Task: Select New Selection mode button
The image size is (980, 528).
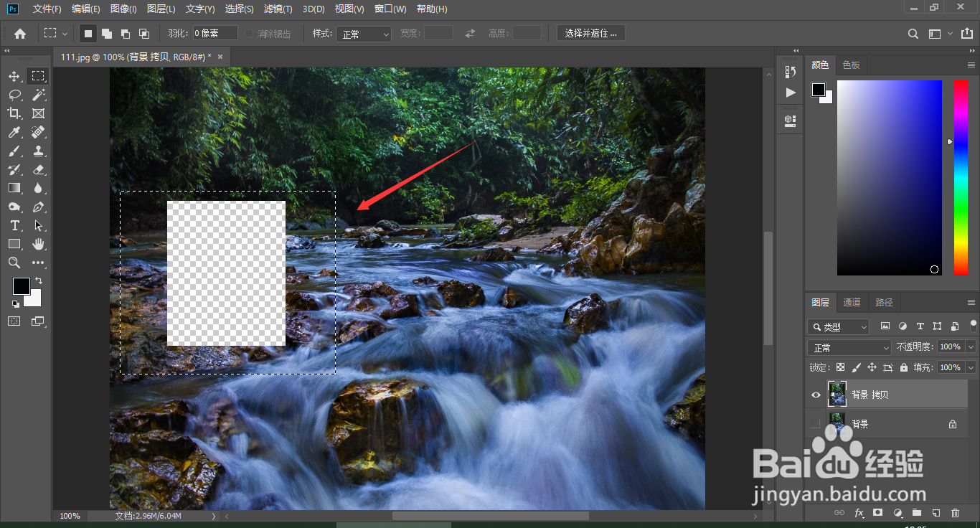Action: tap(88, 34)
